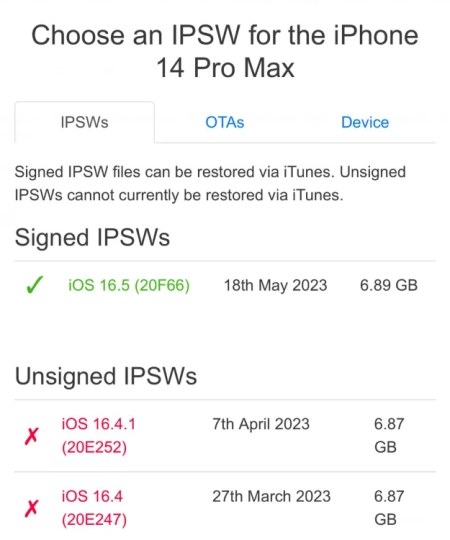
Task: Open the signed iOS 16.5 (20F66) firmware link
Action: tap(129, 285)
